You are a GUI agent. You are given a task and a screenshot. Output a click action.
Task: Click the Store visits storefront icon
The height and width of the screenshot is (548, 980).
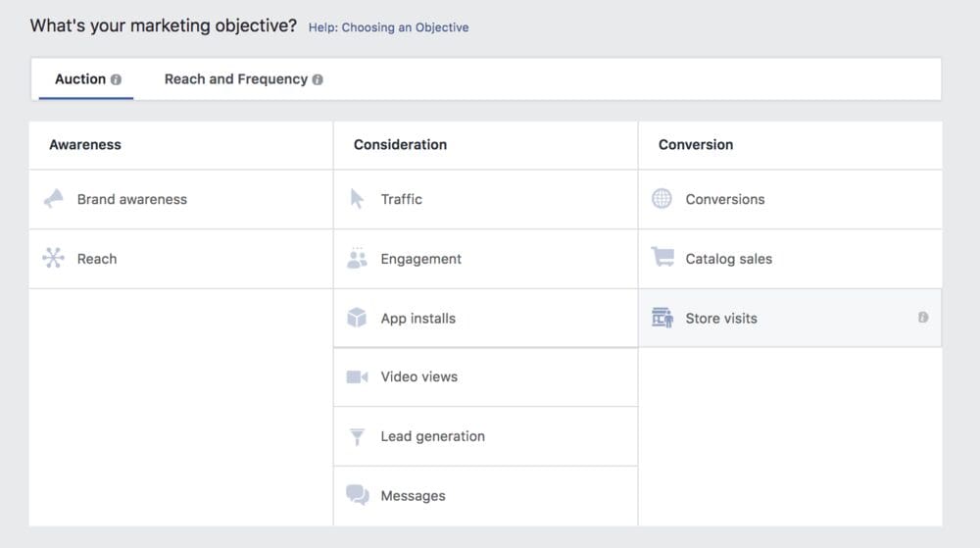point(662,318)
